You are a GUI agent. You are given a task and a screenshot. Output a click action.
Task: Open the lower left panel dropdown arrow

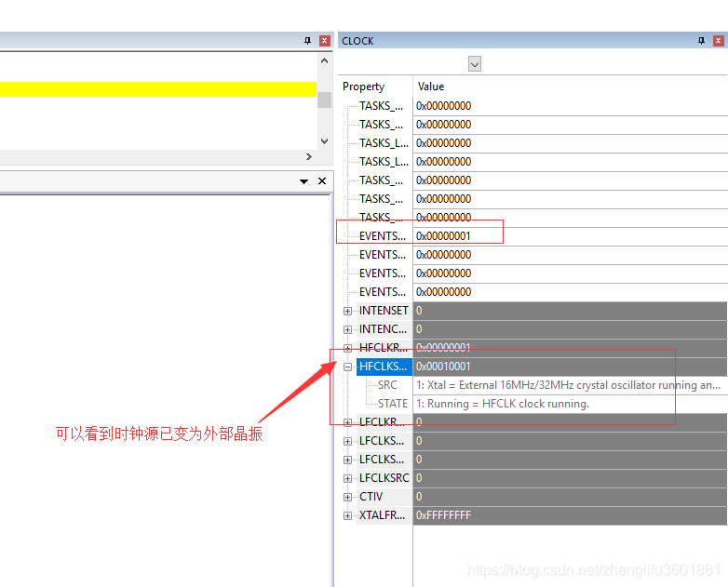304,181
